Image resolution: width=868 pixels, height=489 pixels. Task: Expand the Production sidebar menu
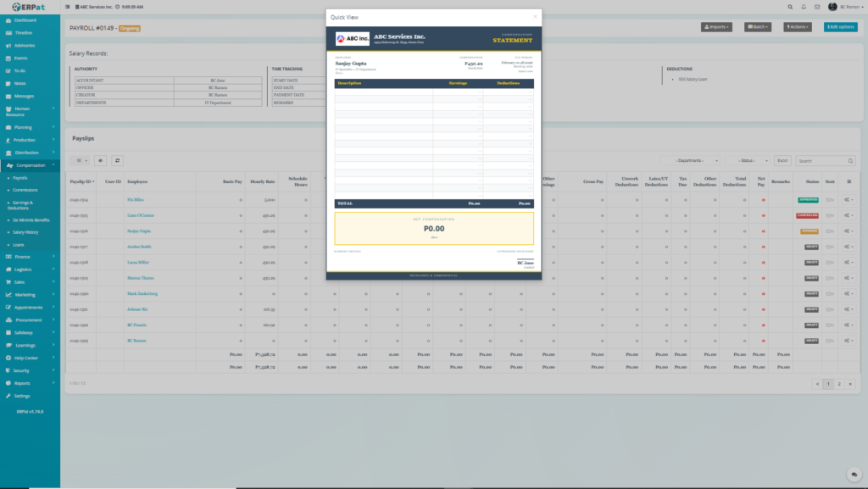click(30, 140)
